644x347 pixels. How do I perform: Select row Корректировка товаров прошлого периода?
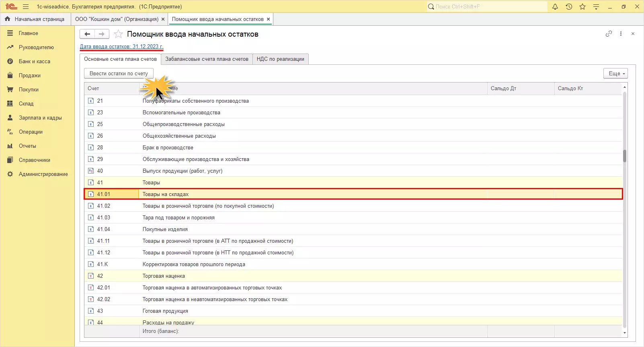[x=353, y=264]
